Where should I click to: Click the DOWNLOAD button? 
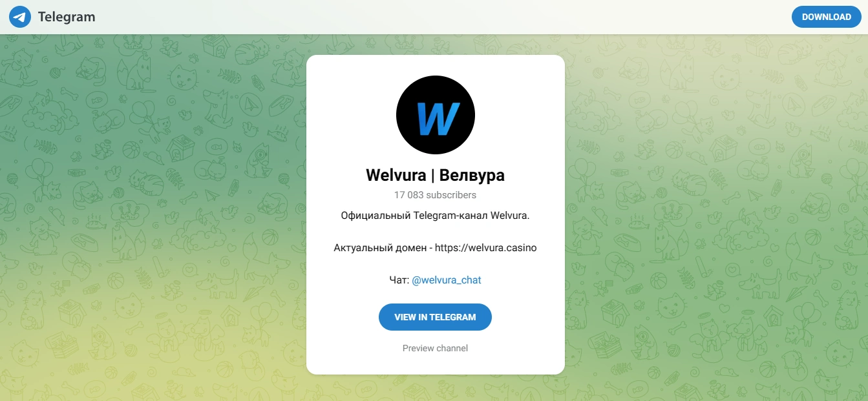(826, 17)
